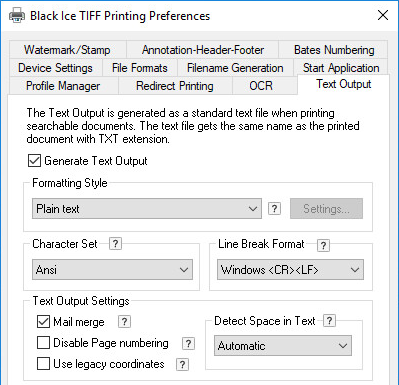The height and width of the screenshot is (385, 399).
Task: Click the Formatting Style help question mark icon
Action: [x=274, y=209]
